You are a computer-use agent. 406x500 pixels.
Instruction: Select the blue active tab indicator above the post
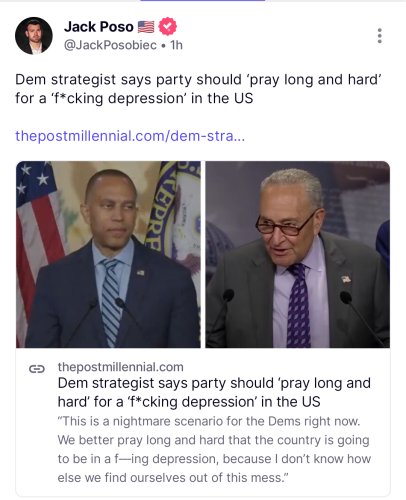203,1
